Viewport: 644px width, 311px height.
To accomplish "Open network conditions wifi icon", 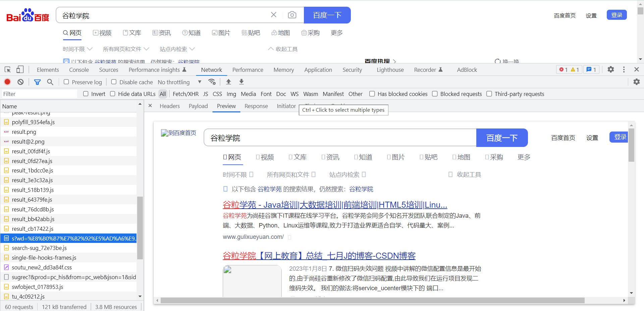I will click(x=212, y=82).
